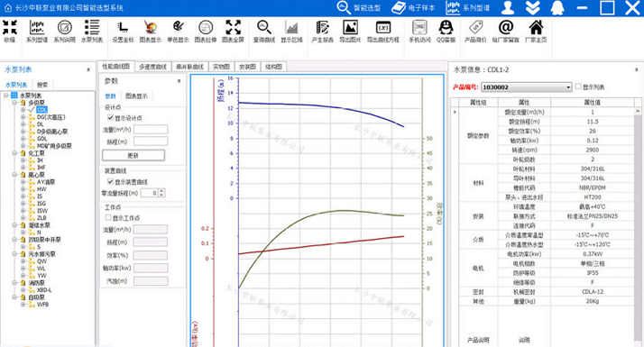
Task: Switch to the 多速度曲线 tab
Action: tap(152, 67)
